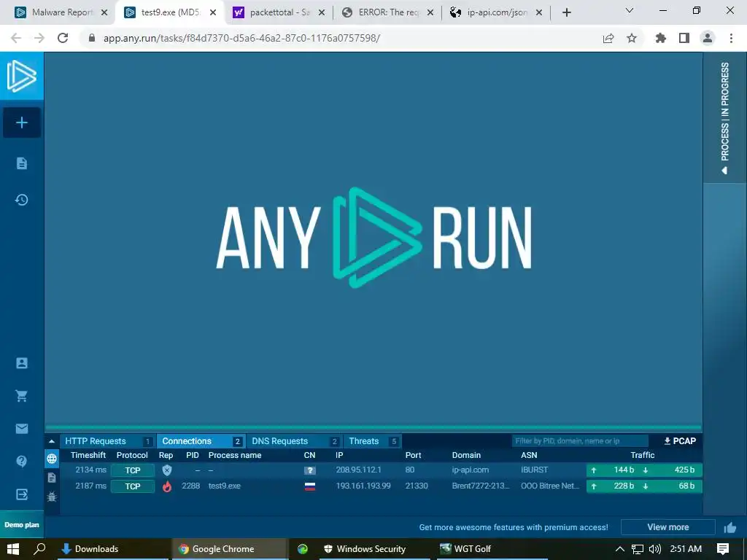
Task: Click the unknown country icon in first row
Action: pos(310,470)
